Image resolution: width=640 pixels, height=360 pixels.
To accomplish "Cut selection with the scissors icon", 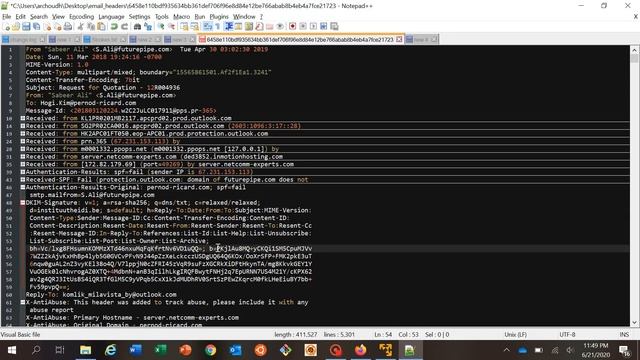I will [x=80, y=27].
